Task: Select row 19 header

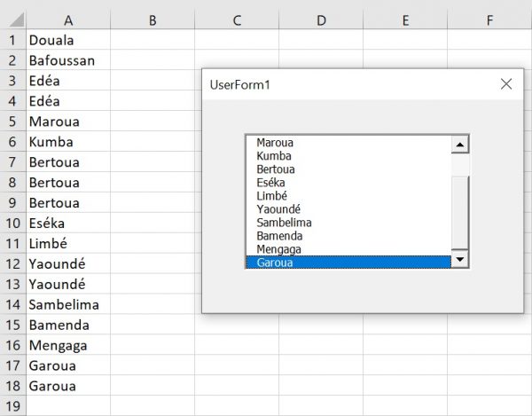Action: pos(13,406)
